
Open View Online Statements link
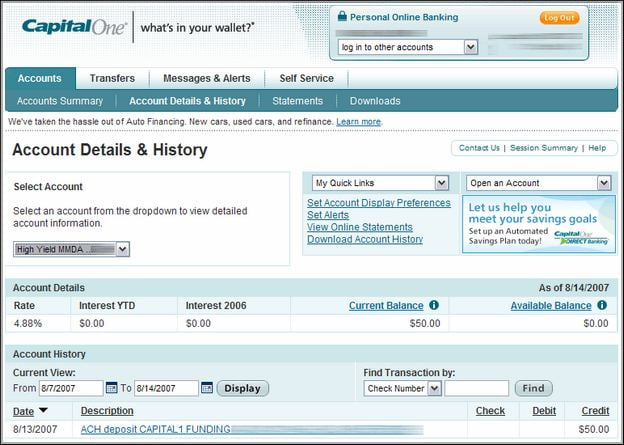tap(360, 227)
